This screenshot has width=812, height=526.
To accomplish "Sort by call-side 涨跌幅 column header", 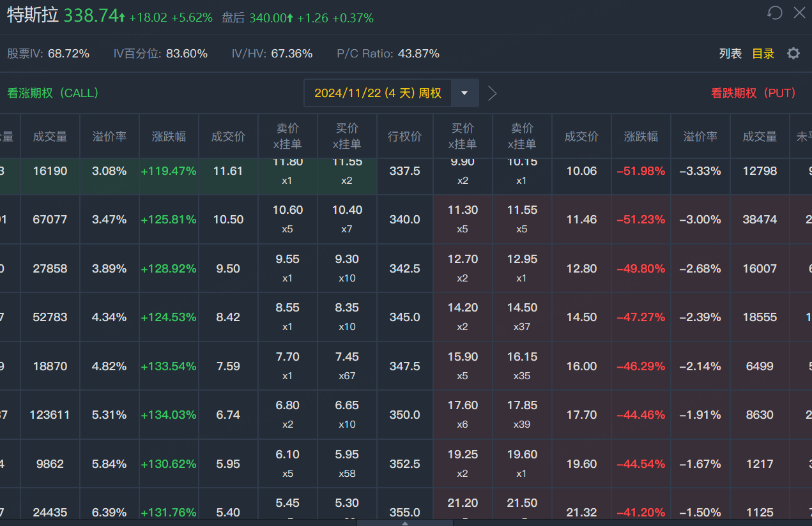I will [x=169, y=136].
